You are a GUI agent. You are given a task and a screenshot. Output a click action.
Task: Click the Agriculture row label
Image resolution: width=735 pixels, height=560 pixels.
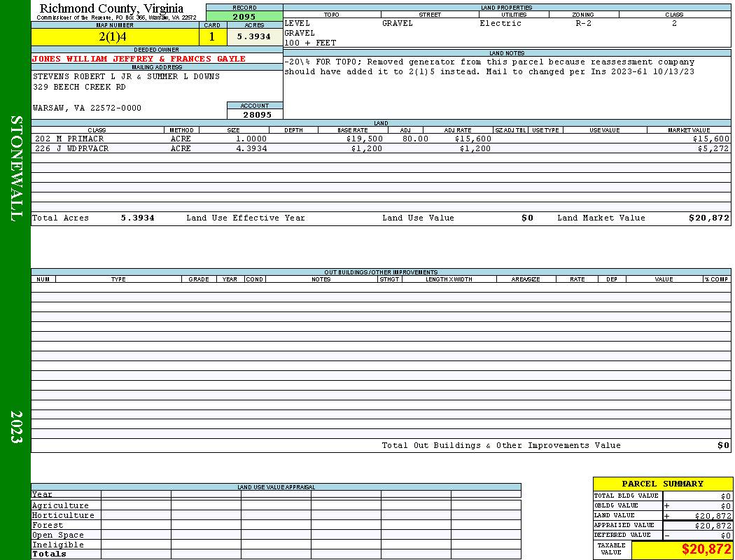click(60, 505)
